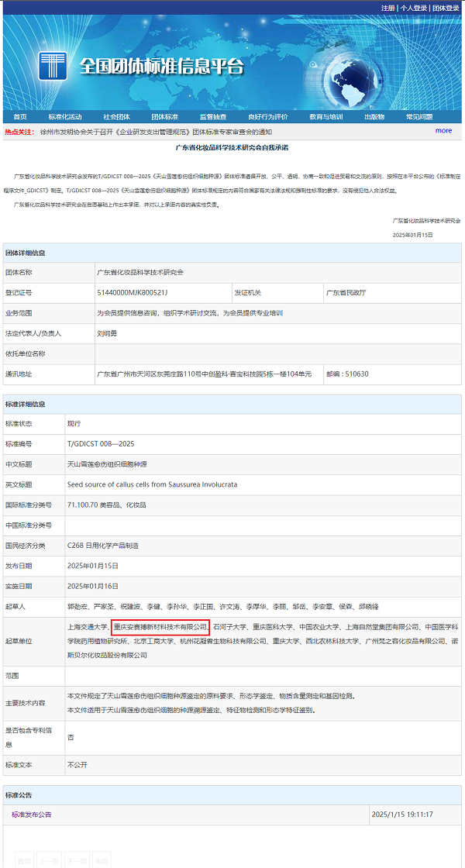Open 监督抽查 navigation item
Image resolution: width=465 pixels, height=868 pixels.
(213, 117)
